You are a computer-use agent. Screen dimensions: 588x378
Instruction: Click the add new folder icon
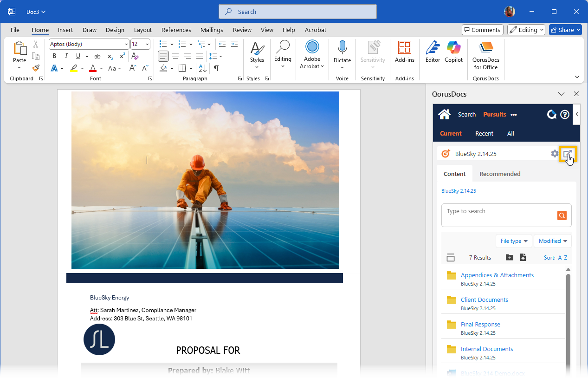point(509,257)
